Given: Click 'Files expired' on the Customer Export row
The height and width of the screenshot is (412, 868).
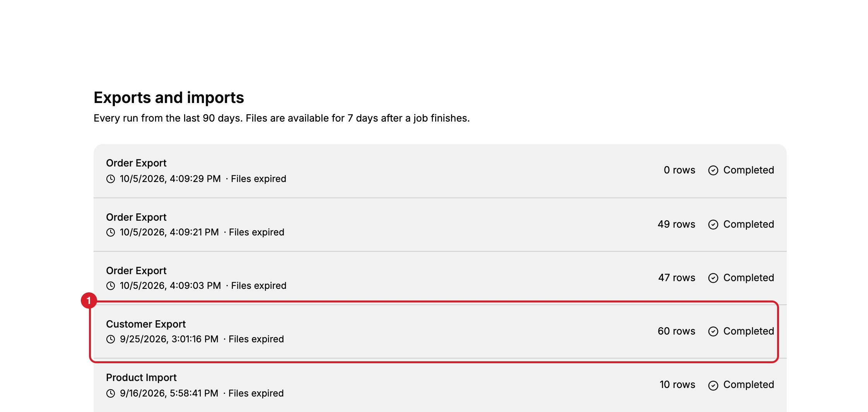Looking at the screenshot, I should coord(256,339).
